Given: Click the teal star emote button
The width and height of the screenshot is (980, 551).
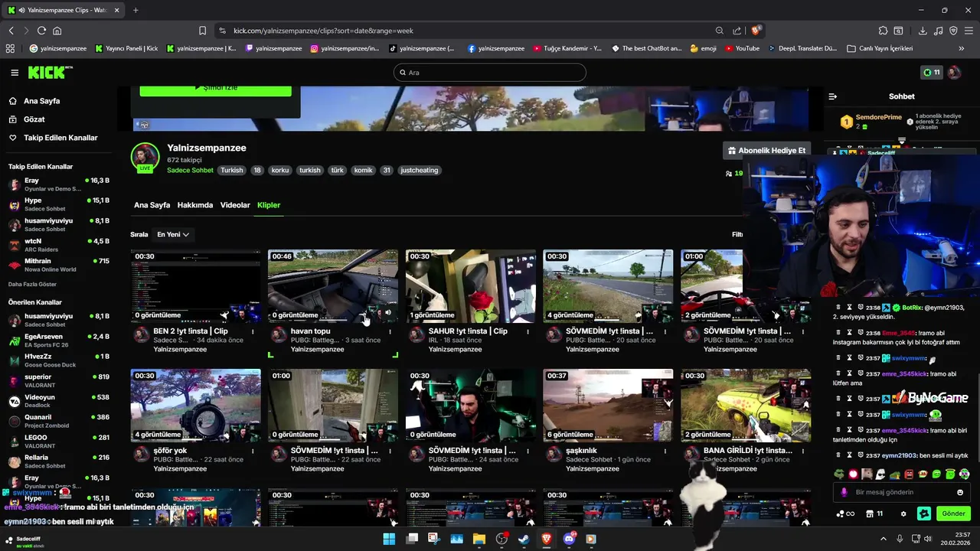Looking at the screenshot, I should point(924,514).
